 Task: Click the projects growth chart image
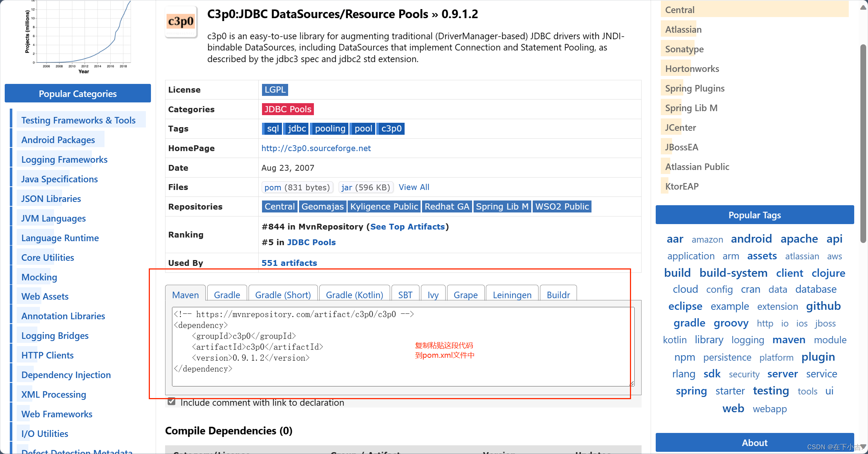pos(78,37)
